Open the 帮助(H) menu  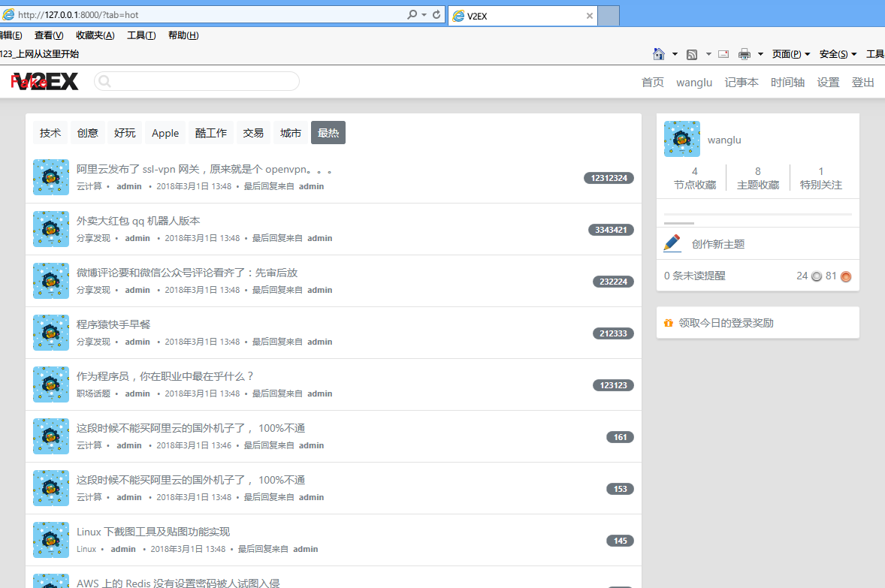183,35
